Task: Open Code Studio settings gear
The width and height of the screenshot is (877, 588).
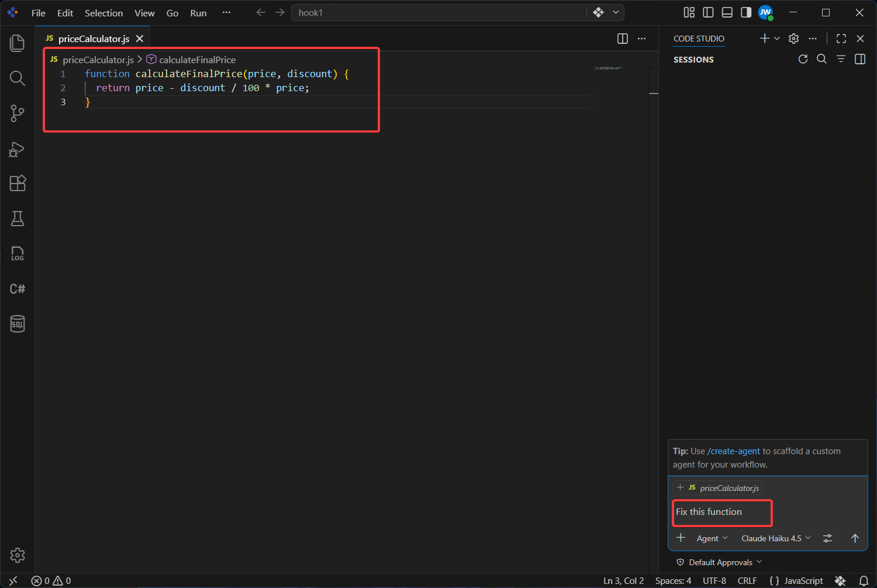Action: coord(793,39)
